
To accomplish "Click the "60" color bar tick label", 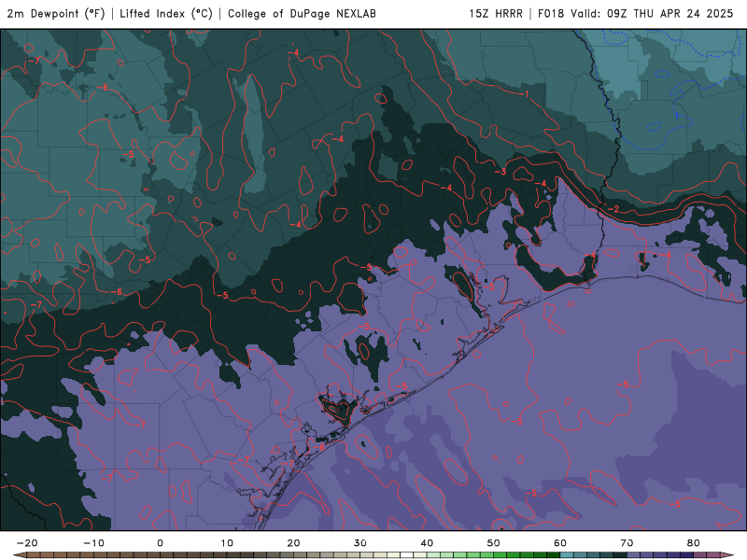I will pos(560,543).
